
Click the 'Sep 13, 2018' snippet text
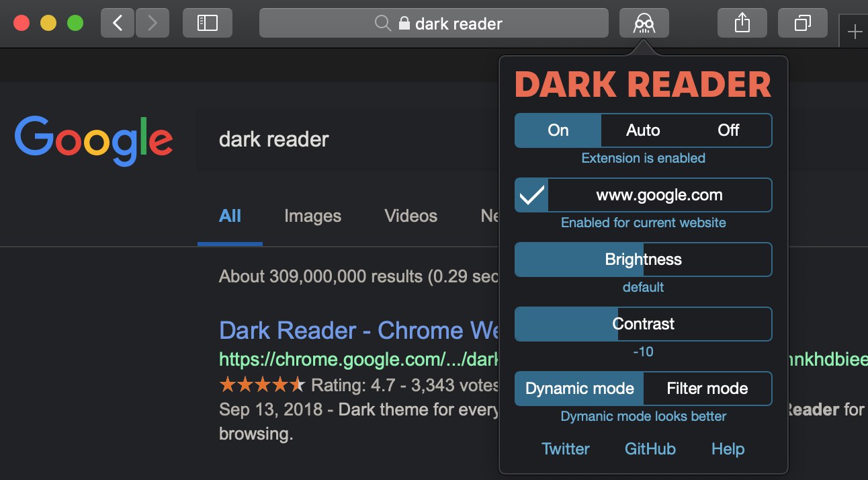[271, 409]
